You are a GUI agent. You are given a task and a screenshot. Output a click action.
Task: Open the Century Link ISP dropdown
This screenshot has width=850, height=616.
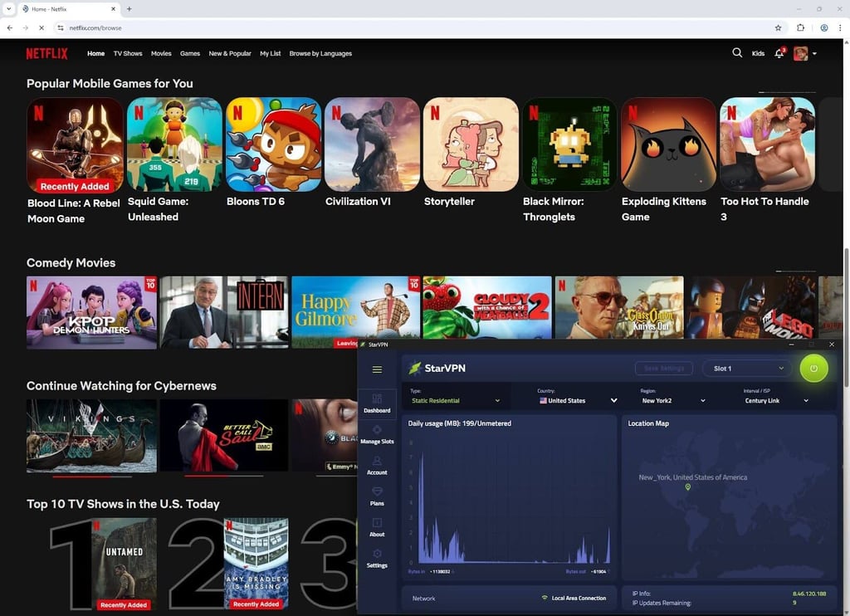pos(776,401)
